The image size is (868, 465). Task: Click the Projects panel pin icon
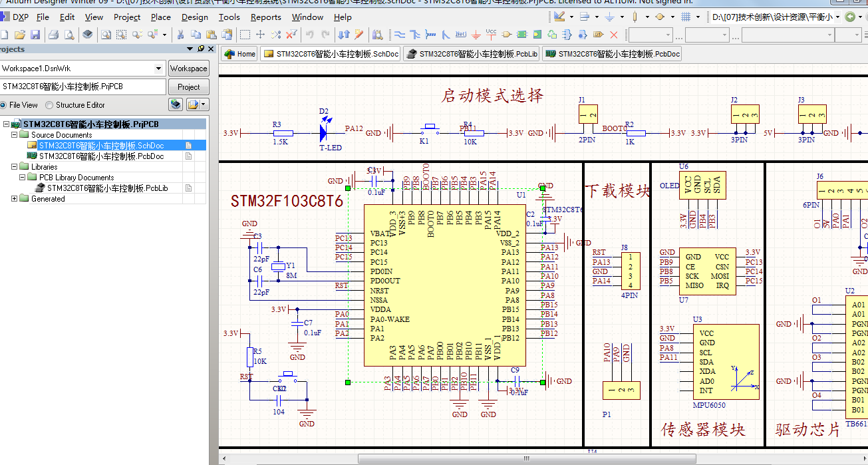coord(201,49)
